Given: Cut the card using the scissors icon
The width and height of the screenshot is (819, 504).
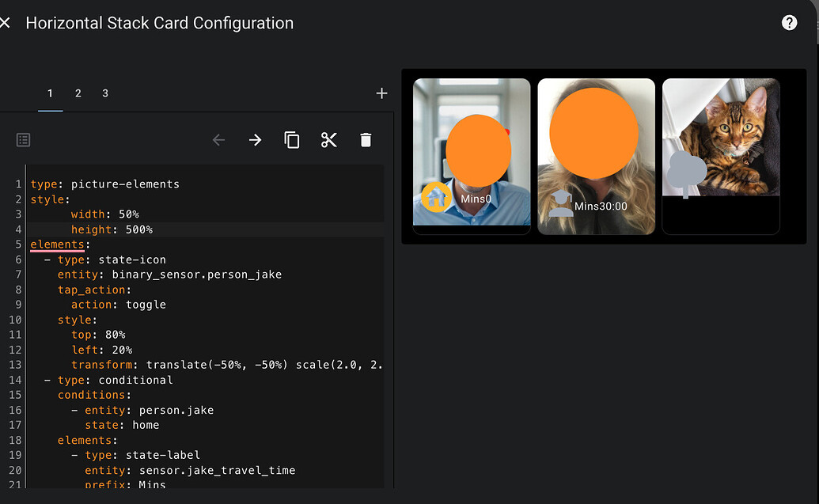Looking at the screenshot, I should (329, 139).
